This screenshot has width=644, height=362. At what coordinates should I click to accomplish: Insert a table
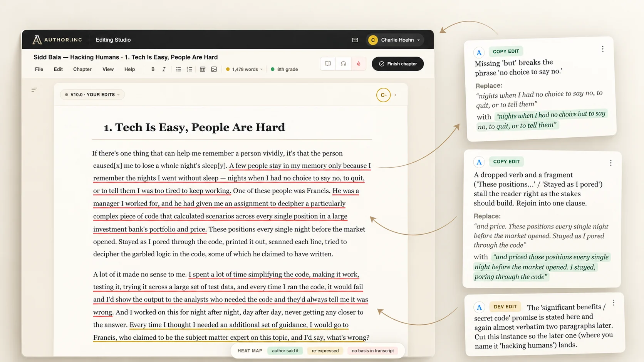tap(203, 69)
